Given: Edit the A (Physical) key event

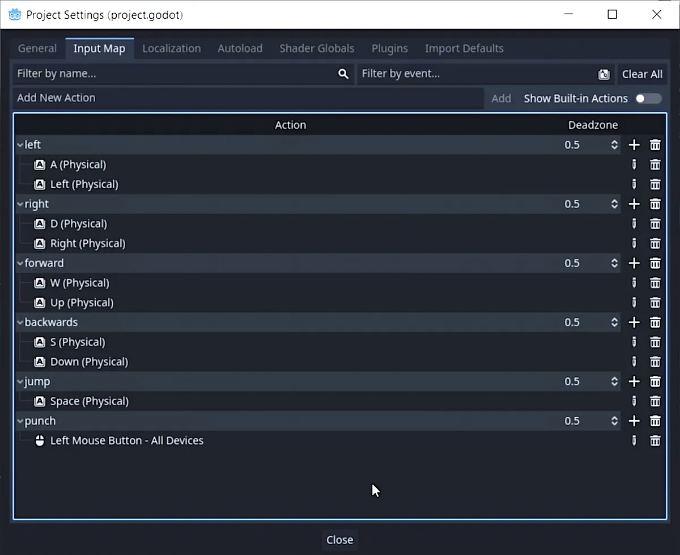Looking at the screenshot, I should (634, 164).
